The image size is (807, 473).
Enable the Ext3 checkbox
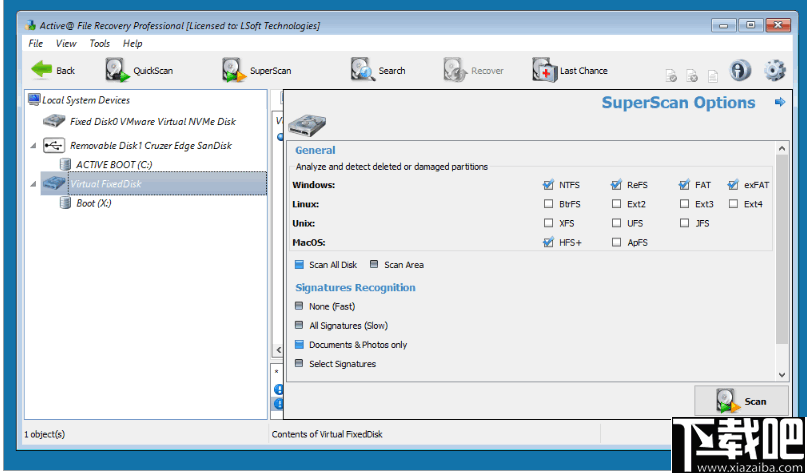pyautogui.click(x=684, y=204)
